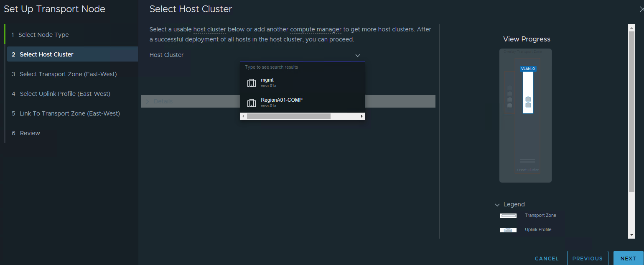
Task: Click the CANCEL button
Action: coord(547,258)
